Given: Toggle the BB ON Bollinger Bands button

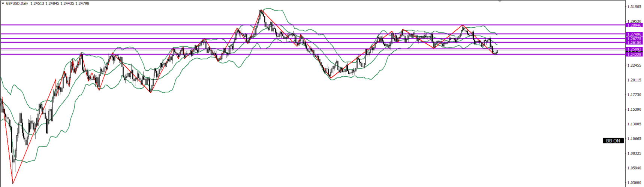Looking at the screenshot, I should [613, 141].
